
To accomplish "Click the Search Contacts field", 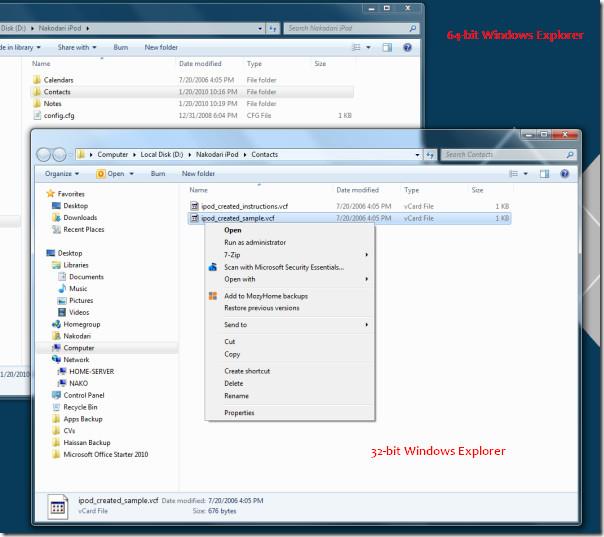I will [503, 155].
